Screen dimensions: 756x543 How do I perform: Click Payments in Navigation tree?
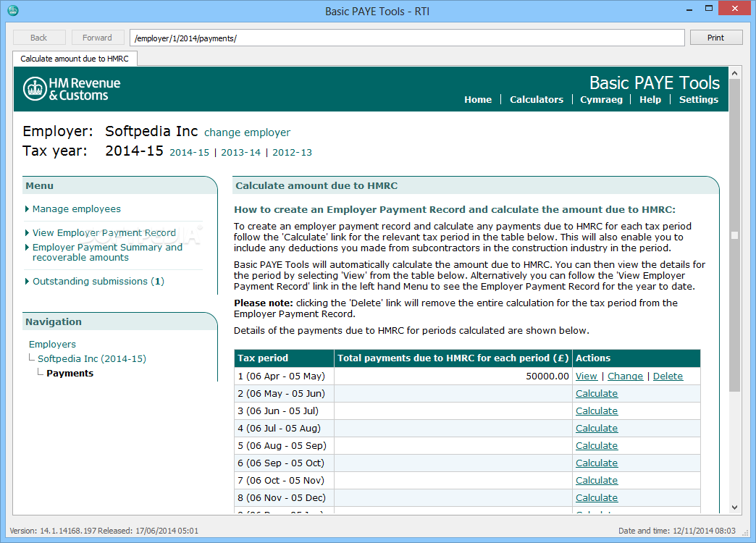coord(70,374)
